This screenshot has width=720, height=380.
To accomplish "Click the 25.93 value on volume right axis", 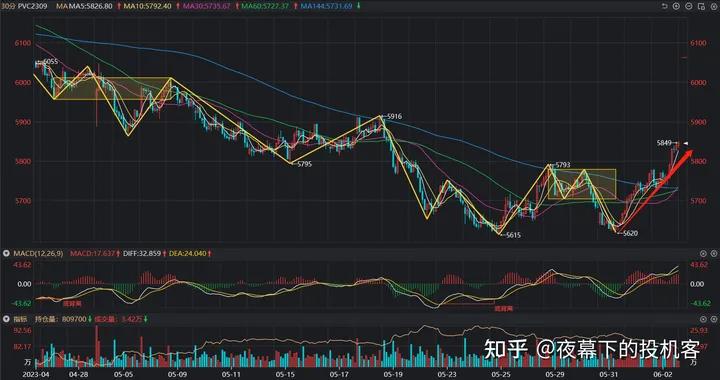I will coord(698,330).
